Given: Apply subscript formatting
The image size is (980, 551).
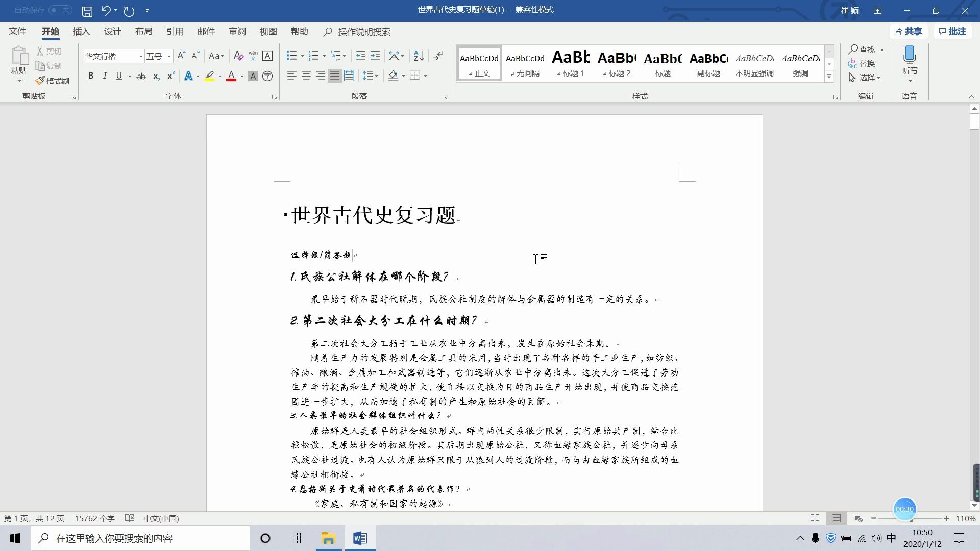Looking at the screenshot, I should tap(157, 76).
